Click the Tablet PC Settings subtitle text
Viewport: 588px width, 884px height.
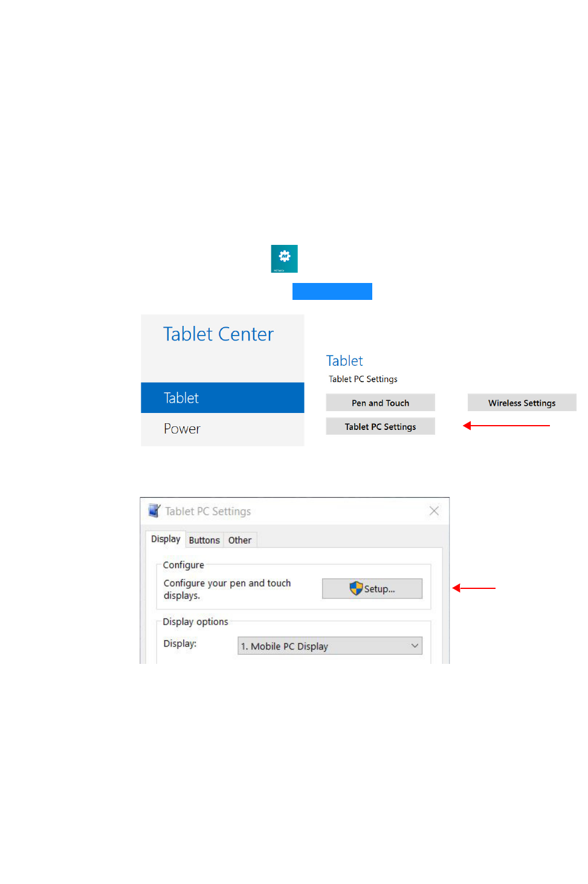pos(363,379)
